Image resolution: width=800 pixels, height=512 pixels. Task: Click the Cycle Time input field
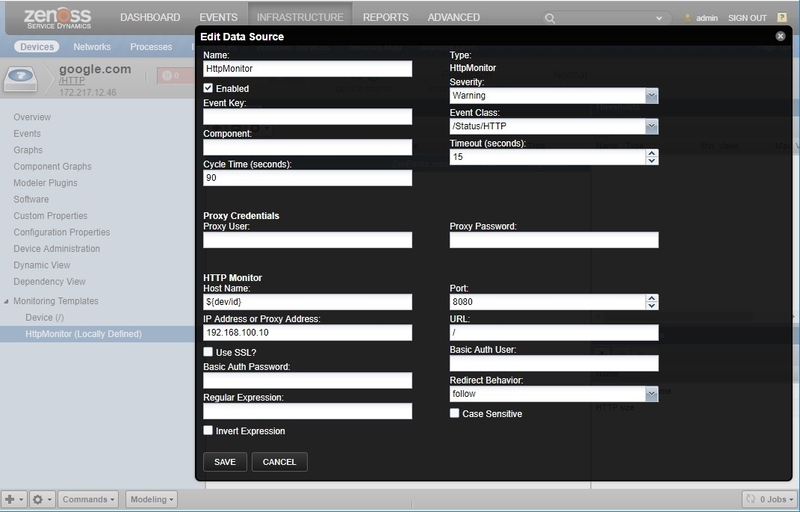pos(308,178)
